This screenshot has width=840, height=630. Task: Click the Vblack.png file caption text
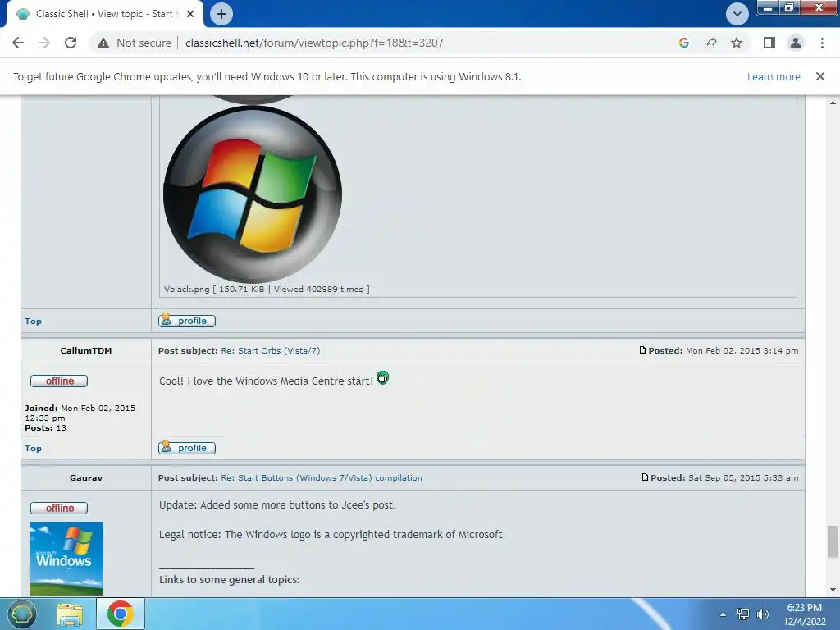[267, 290]
